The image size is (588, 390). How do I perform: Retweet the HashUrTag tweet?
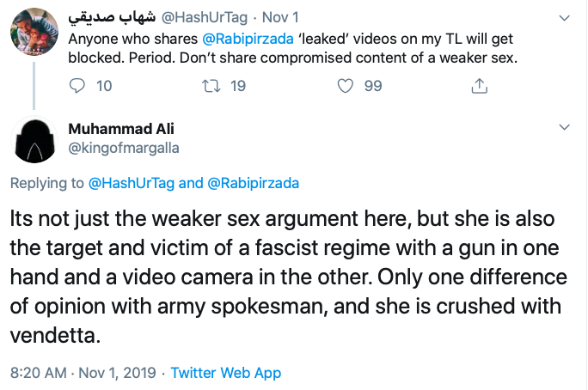[210, 86]
